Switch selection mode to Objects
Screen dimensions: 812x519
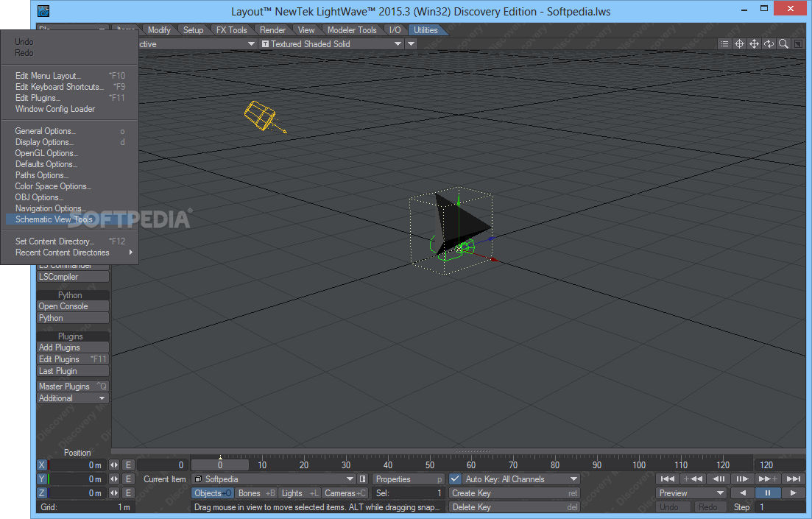(x=212, y=493)
